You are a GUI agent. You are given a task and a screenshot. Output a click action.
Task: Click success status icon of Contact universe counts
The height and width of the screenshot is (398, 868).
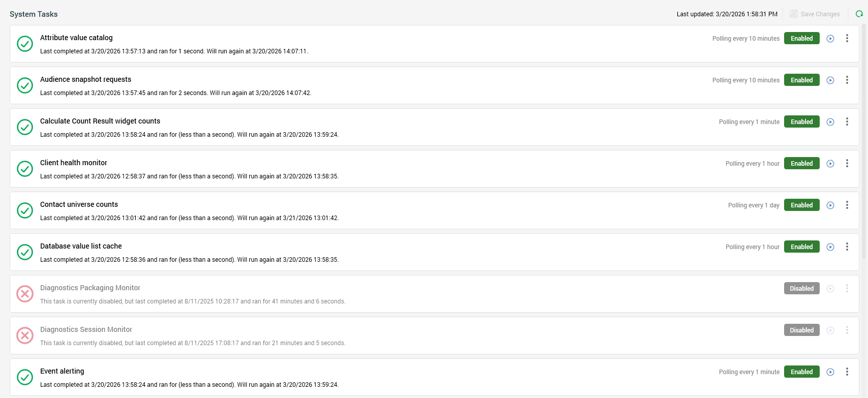point(25,210)
